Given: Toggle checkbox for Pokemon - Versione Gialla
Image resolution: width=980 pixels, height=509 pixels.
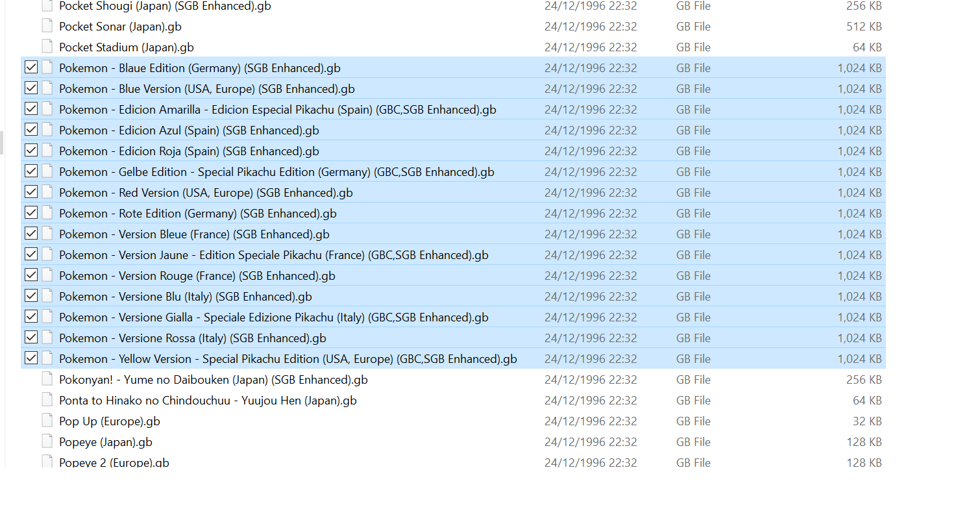Looking at the screenshot, I should (31, 316).
